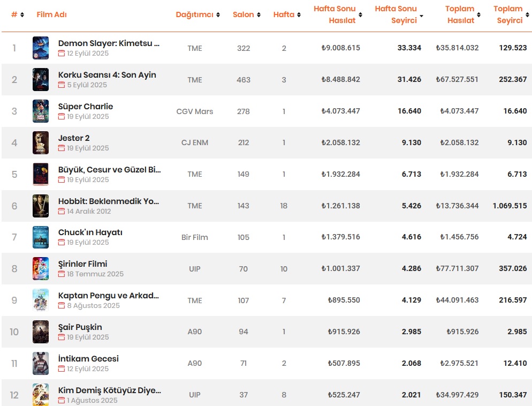Click the Film Adı column header
Image resolution: width=532 pixels, height=406 pixels.
(x=51, y=14)
